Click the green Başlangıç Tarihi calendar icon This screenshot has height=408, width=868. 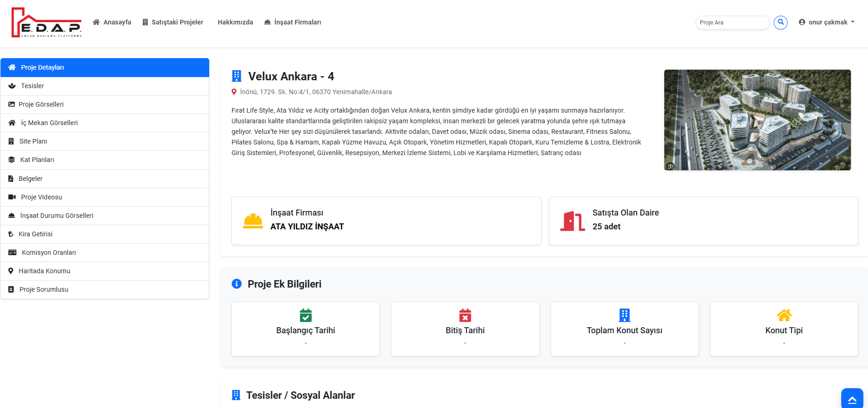[305, 315]
